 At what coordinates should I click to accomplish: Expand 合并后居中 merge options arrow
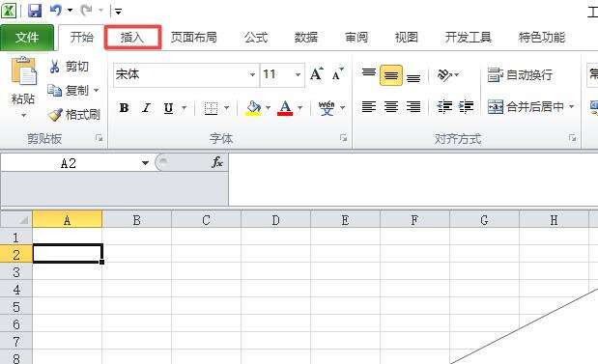pos(571,107)
